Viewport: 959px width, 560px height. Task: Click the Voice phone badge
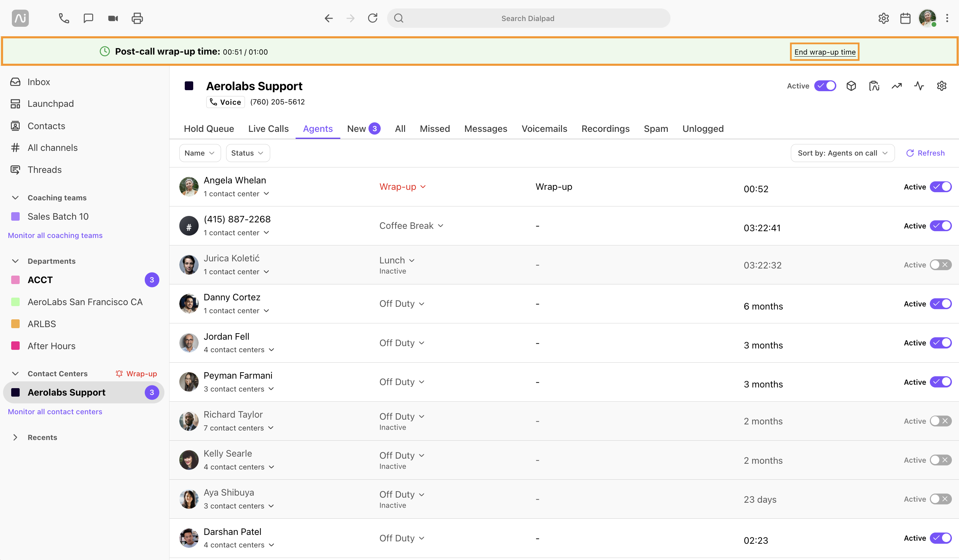click(225, 102)
